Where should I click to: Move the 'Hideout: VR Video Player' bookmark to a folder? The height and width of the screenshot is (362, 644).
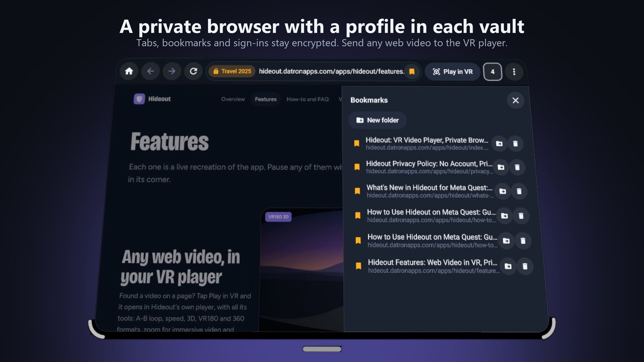click(499, 143)
